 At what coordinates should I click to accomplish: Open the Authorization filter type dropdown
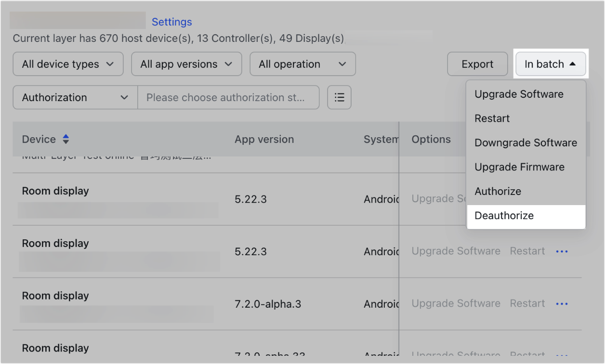75,97
